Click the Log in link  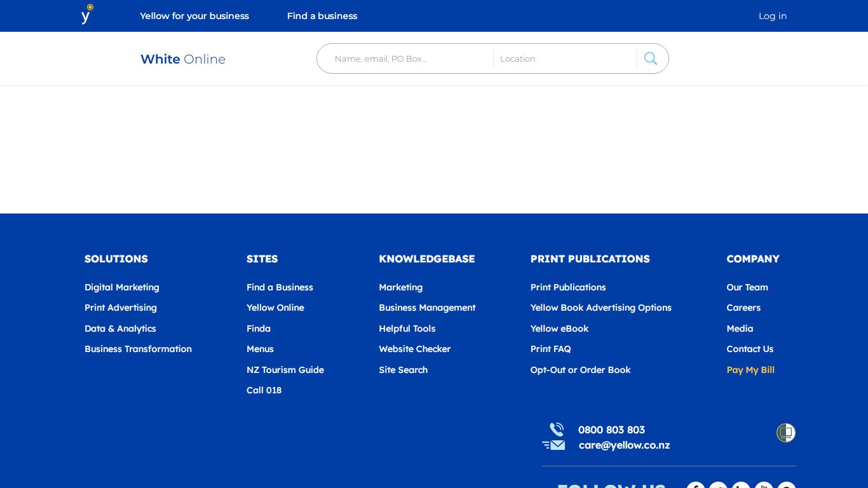click(x=773, y=16)
